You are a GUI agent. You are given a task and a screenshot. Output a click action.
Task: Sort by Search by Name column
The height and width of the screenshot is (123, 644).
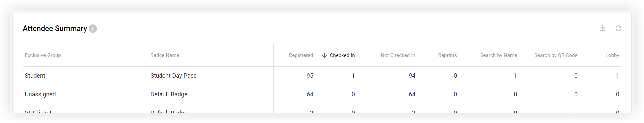[498, 55]
